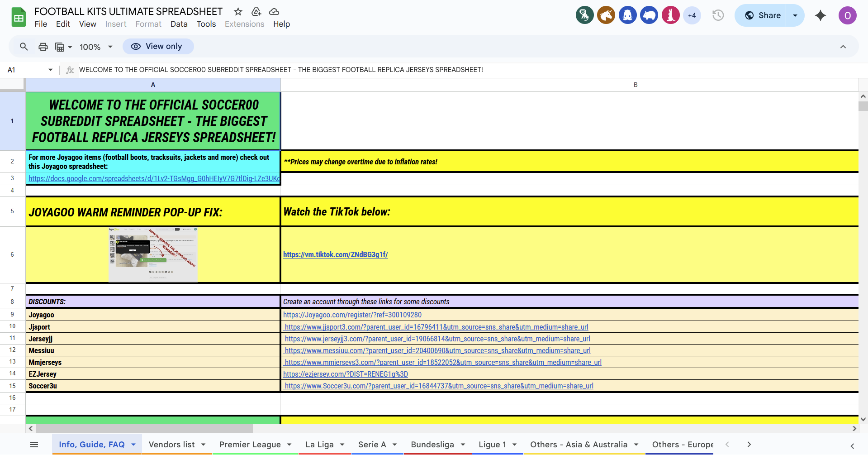Click the add to Drive shortcut icon
Image resolution: width=868 pixels, height=455 pixels.
click(256, 12)
